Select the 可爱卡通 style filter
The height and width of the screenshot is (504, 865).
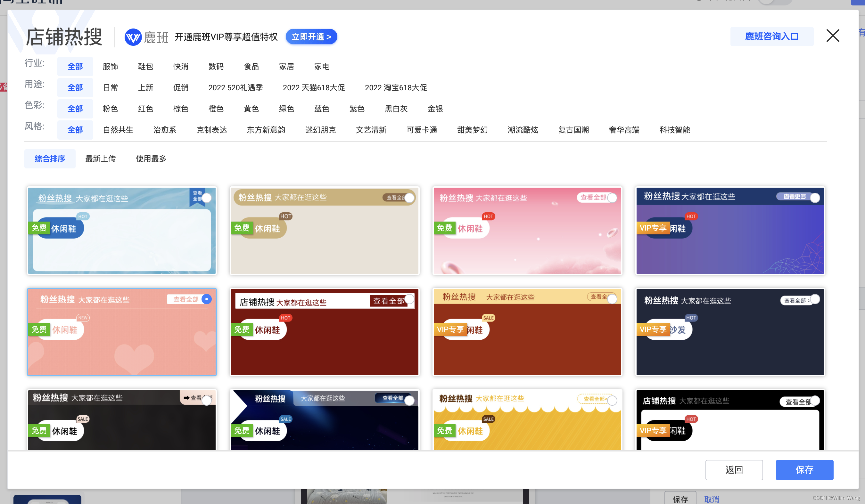pos(422,130)
